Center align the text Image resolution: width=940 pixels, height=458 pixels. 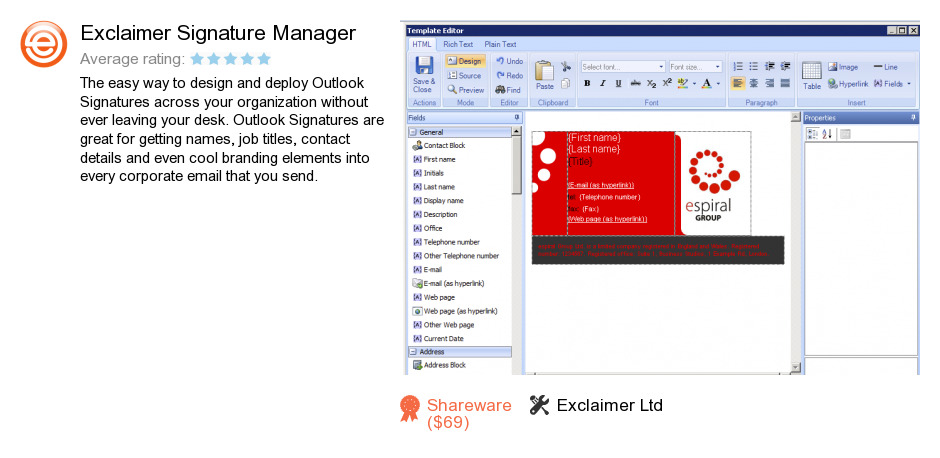point(754,83)
